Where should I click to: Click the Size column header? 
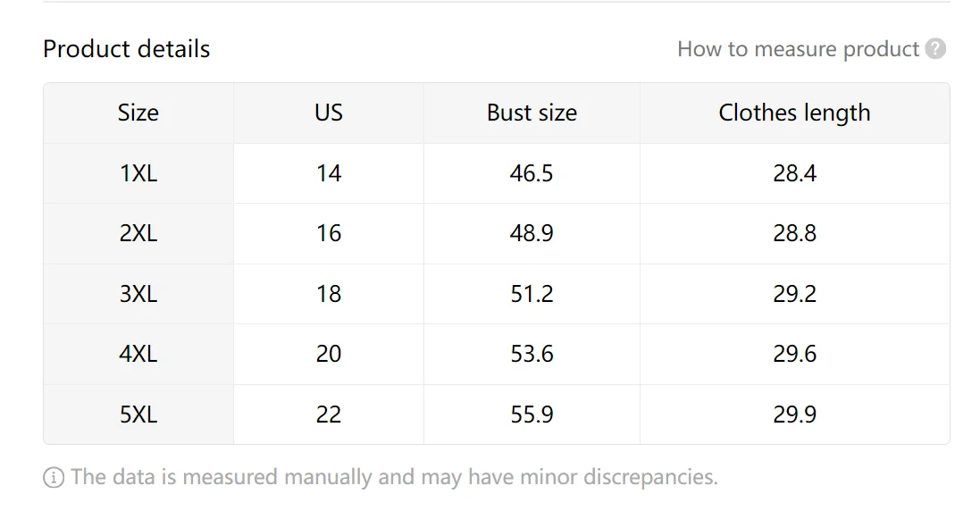[138, 113]
